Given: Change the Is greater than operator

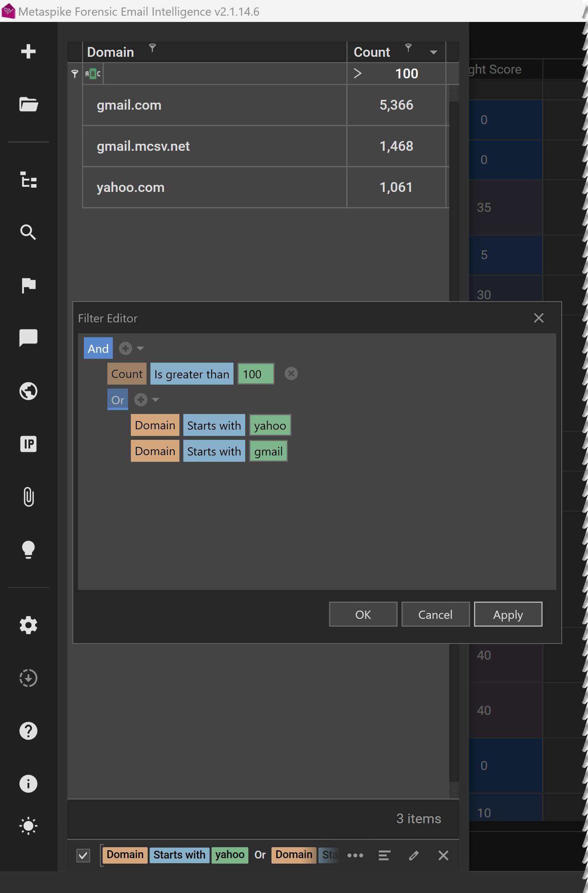Looking at the screenshot, I should 192,374.
